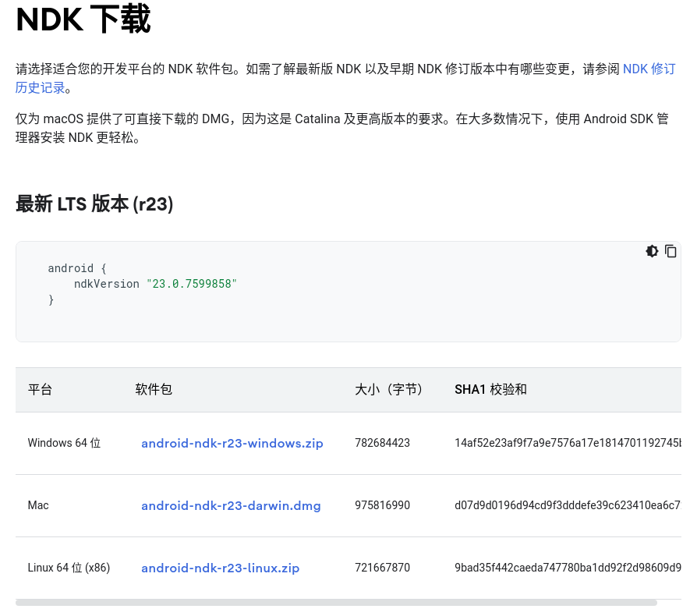697x616 pixels.
Task: Click the 大小（字节）column header
Action: [x=389, y=389]
